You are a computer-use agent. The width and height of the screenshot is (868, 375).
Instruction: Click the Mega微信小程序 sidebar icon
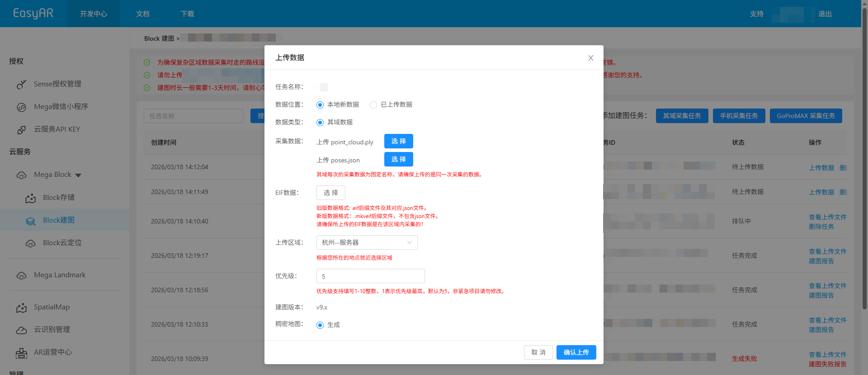tap(21, 107)
